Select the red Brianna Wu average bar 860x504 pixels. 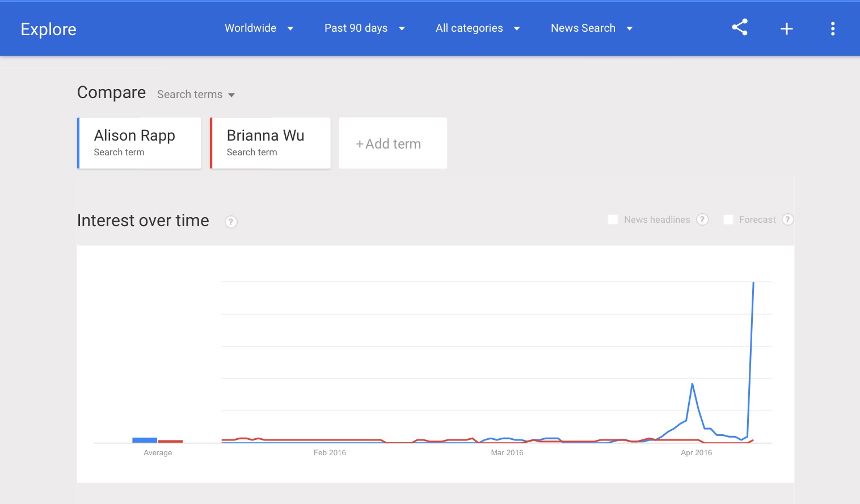pyautogui.click(x=170, y=441)
